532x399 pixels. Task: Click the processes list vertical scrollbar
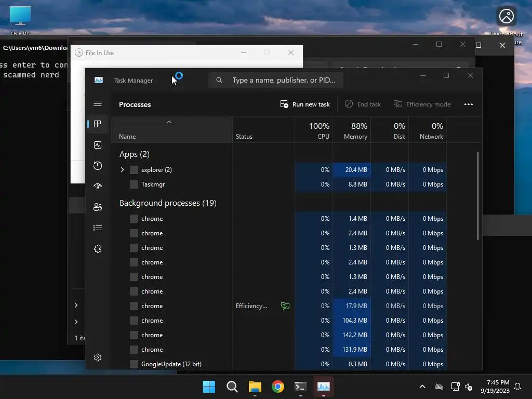tap(478, 196)
